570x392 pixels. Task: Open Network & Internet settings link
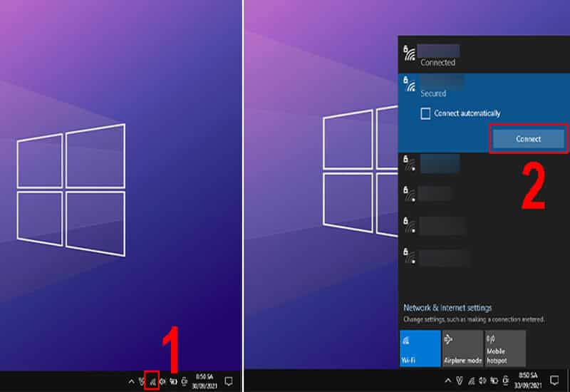[447, 308]
